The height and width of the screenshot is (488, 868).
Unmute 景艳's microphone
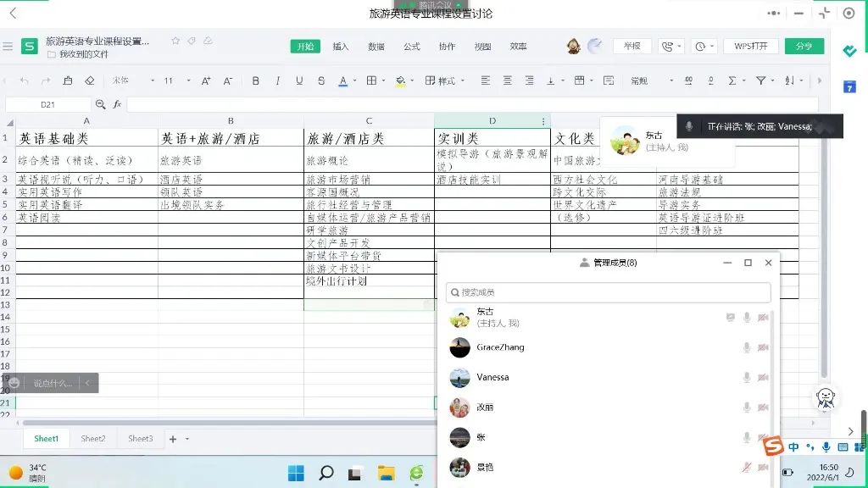click(x=747, y=468)
